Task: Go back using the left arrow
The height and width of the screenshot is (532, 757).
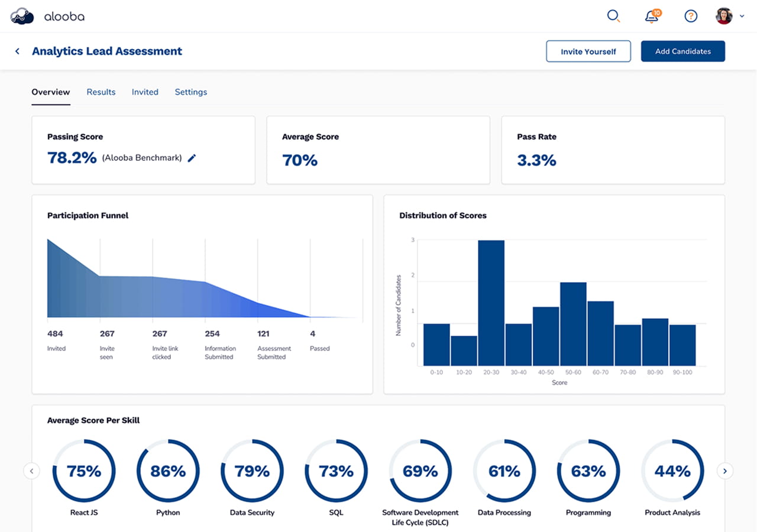Action: 18,51
